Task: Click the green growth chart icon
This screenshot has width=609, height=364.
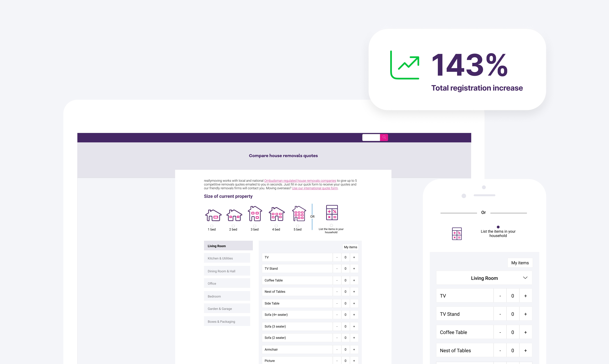Action: (x=405, y=65)
